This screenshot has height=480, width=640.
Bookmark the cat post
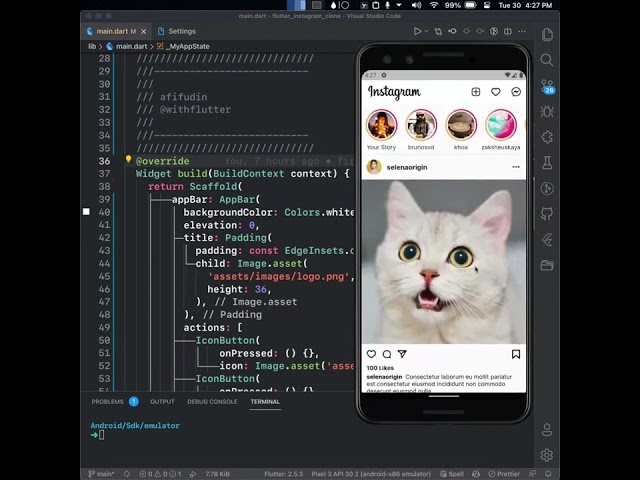(516, 354)
